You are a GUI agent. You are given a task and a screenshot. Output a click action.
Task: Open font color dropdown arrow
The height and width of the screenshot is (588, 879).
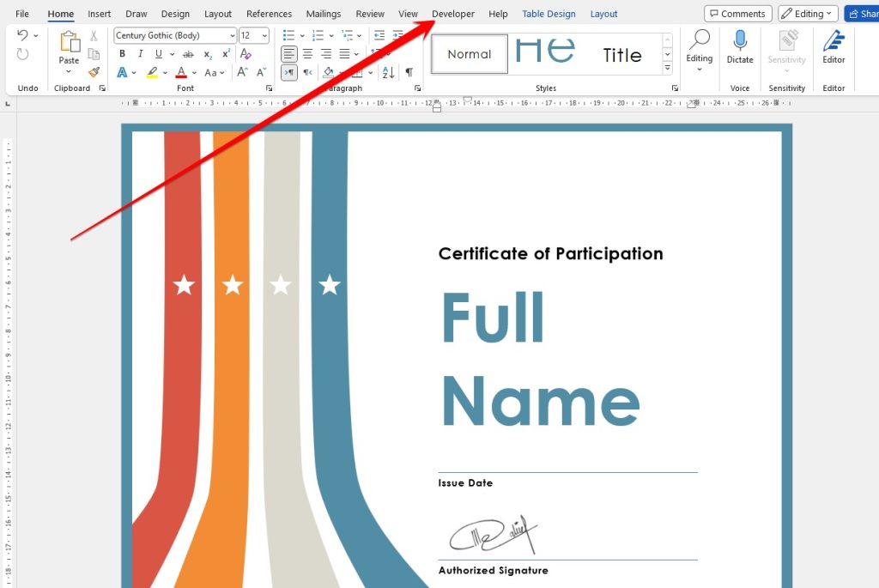pos(194,73)
